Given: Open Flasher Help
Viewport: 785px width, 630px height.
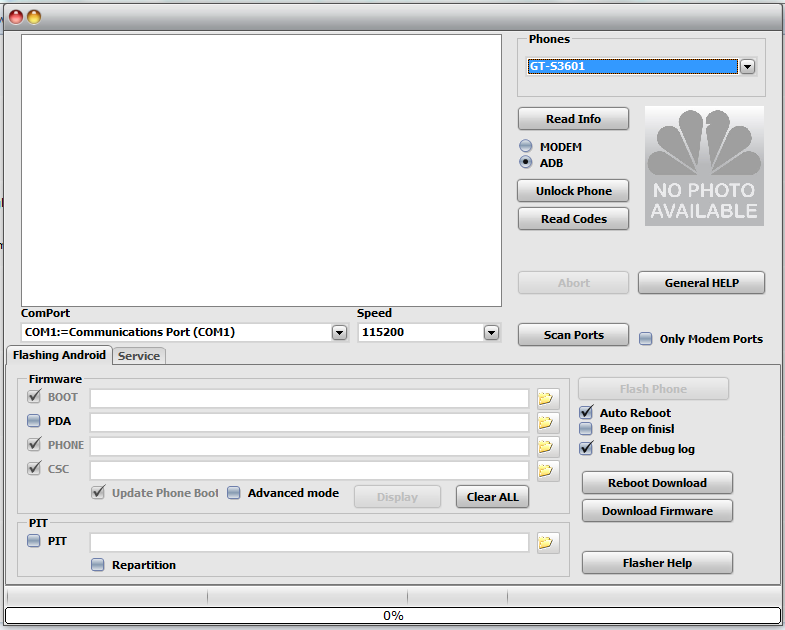Looking at the screenshot, I should [657, 563].
